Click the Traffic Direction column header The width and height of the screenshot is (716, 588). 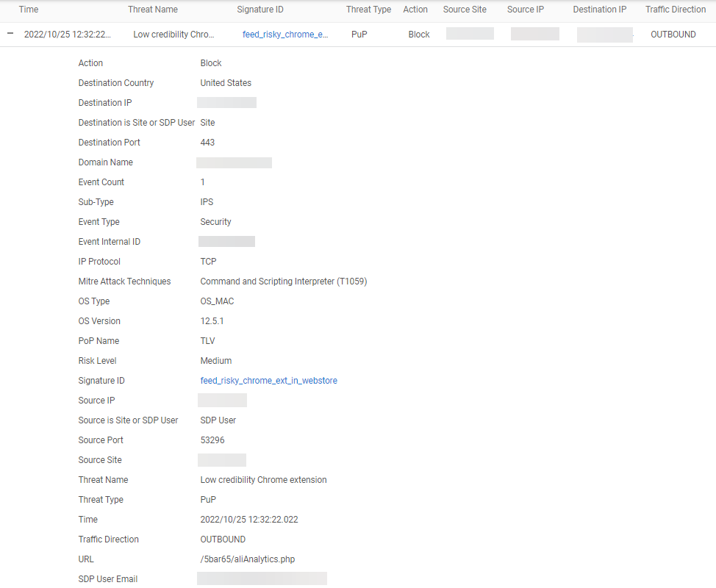click(676, 10)
